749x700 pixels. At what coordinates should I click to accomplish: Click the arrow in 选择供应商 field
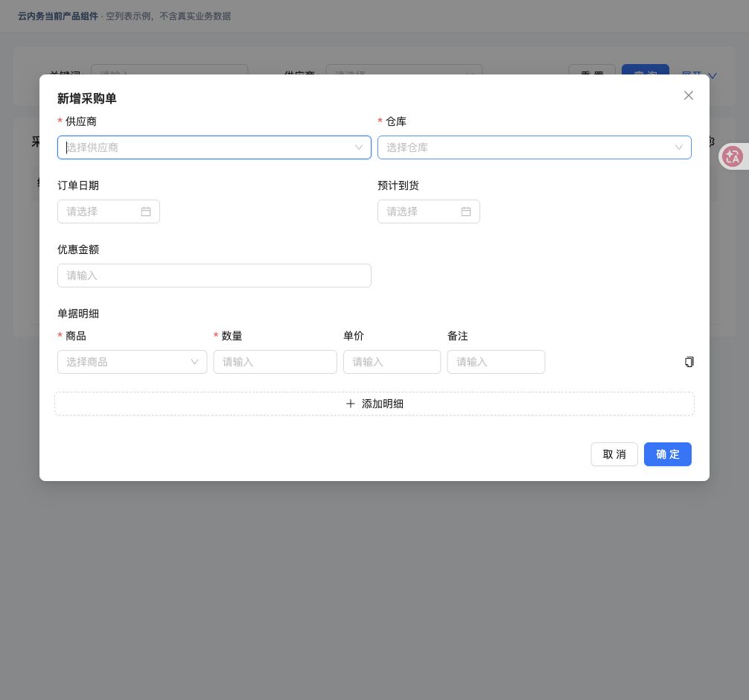tap(359, 147)
